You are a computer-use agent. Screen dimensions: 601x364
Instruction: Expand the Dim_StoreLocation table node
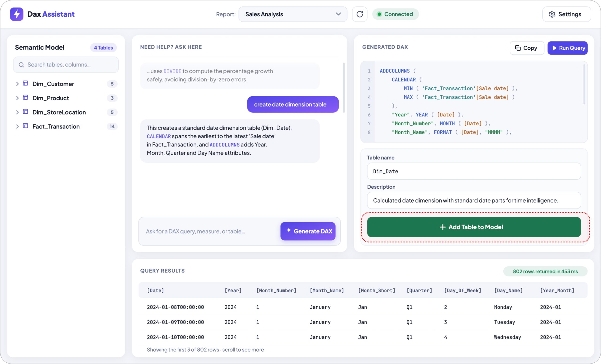[x=17, y=112]
